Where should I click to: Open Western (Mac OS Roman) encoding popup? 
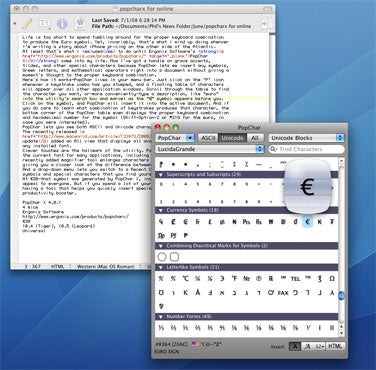coord(107,267)
